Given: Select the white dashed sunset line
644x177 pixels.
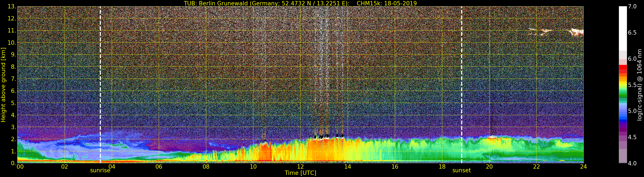Looking at the screenshot, I should pos(462,85).
